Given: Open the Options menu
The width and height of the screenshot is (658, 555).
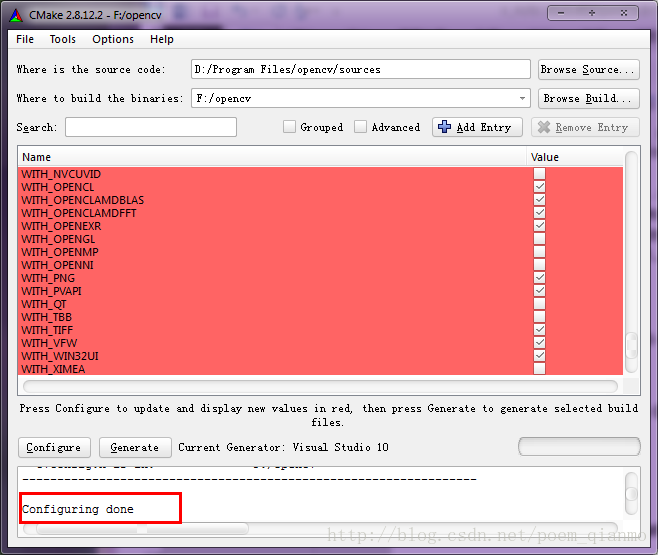Looking at the screenshot, I should tap(113, 39).
